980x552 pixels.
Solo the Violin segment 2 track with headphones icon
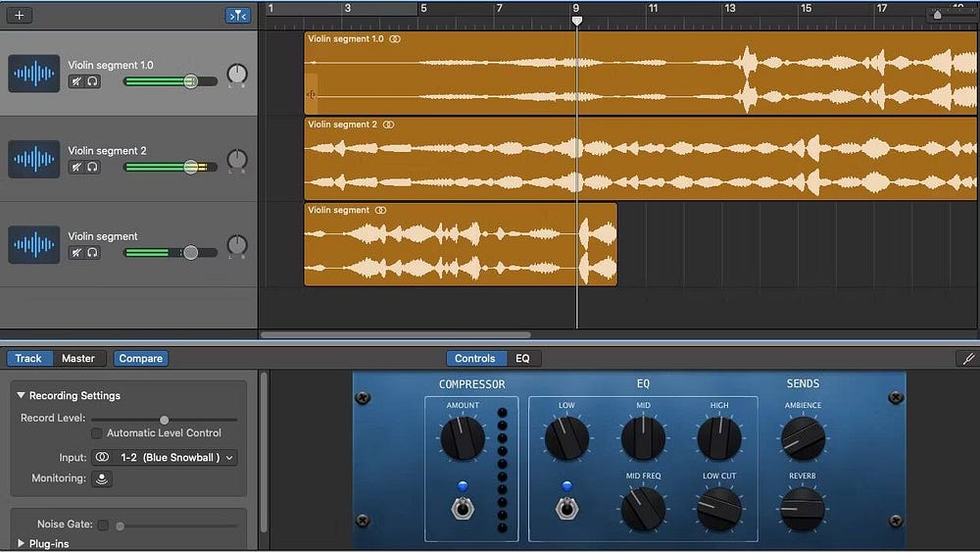(x=92, y=168)
